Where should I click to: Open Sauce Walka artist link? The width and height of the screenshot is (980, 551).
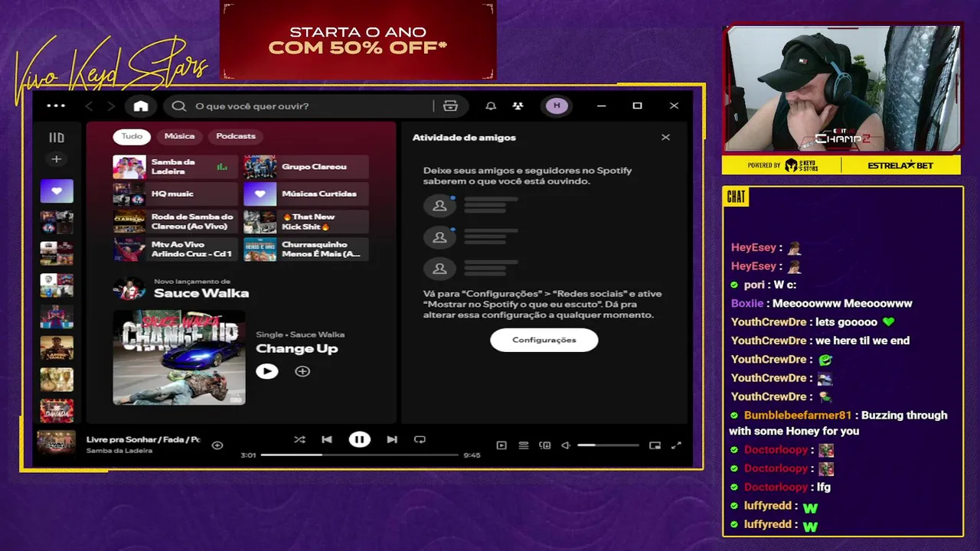coord(201,293)
